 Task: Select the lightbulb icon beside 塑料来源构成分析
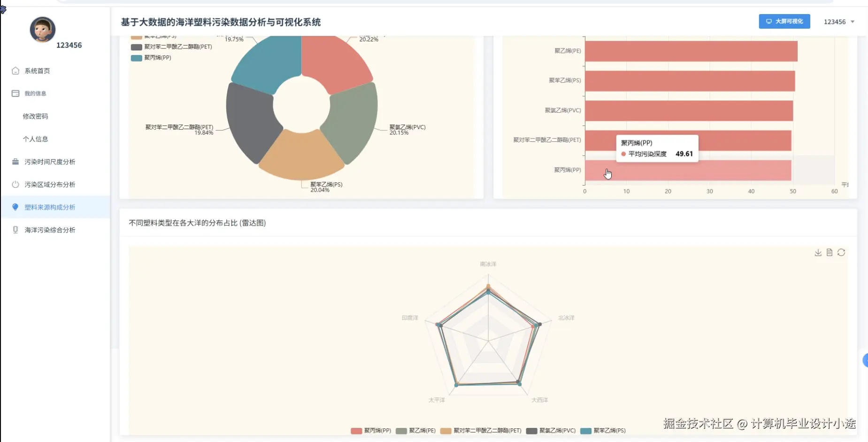(15, 207)
